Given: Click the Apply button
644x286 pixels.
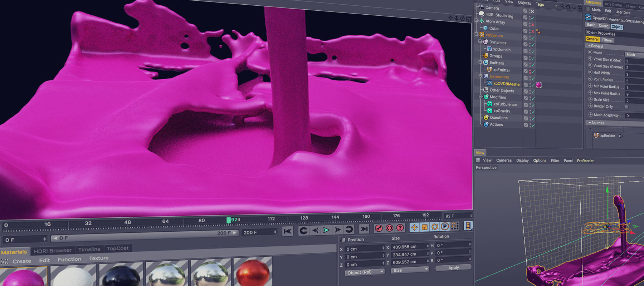Looking at the screenshot, I should coord(453,267).
